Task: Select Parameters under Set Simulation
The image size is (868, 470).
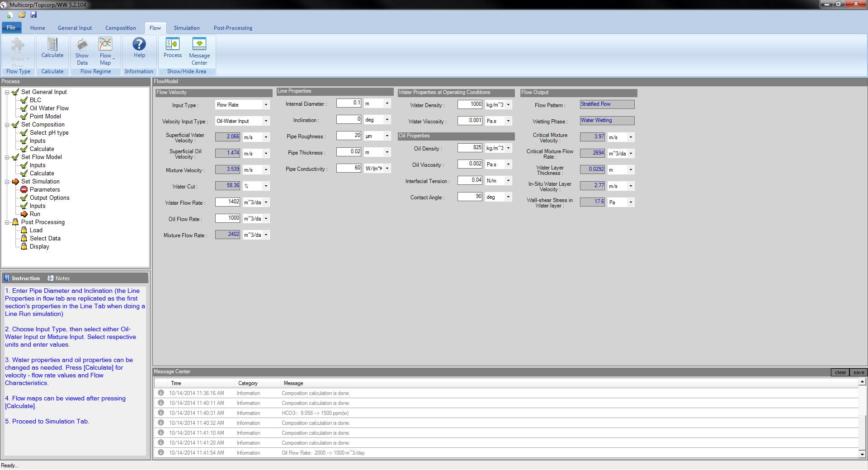Action: pyautogui.click(x=44, y=190)
